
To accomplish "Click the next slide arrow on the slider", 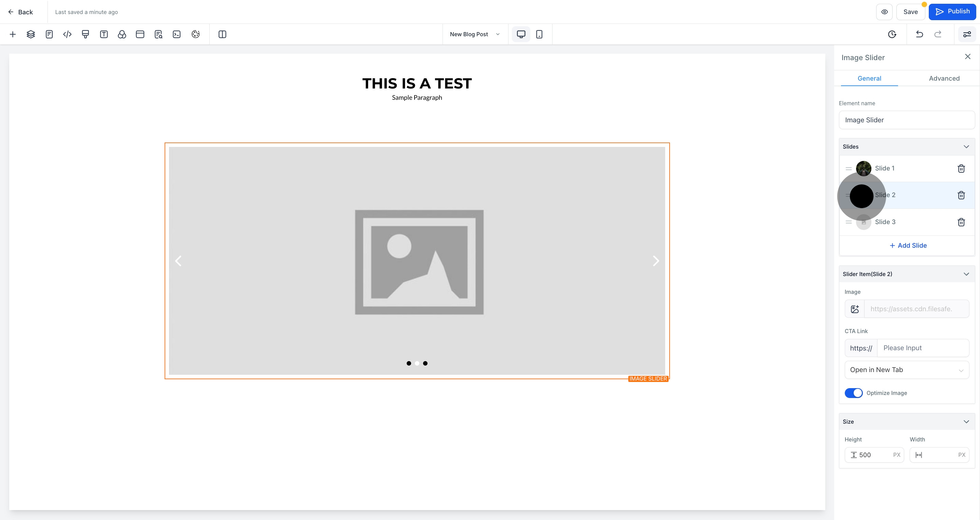I will coord(656,261).
